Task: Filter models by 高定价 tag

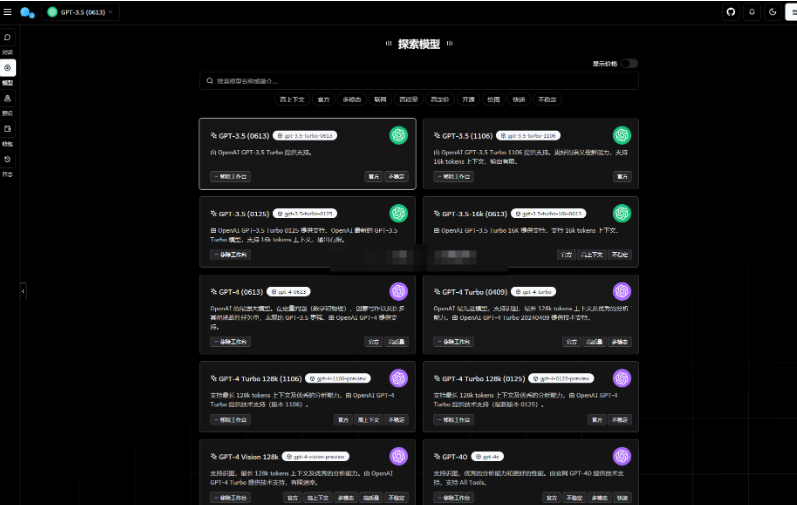Action: pos(440,100)
